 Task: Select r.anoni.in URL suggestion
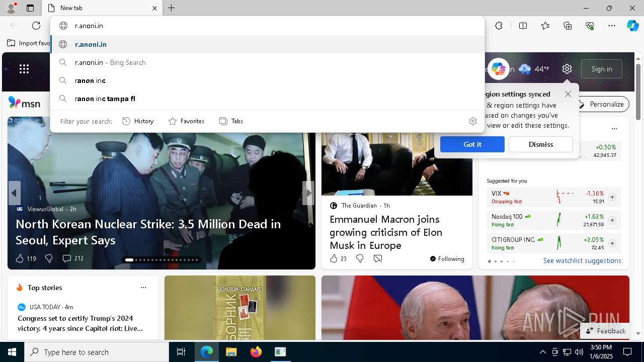click(x=268, y=44)
